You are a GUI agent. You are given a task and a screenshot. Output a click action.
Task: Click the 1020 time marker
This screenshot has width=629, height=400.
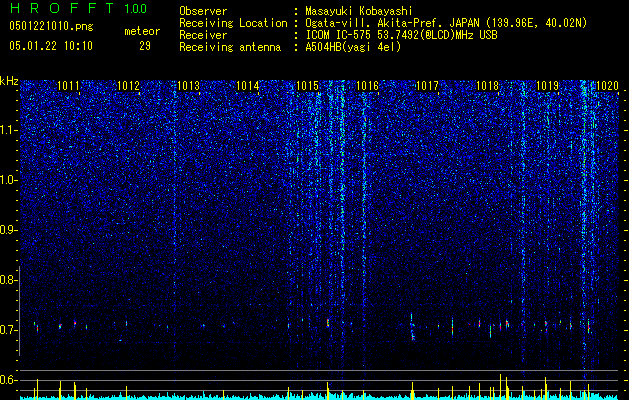coord(607,85)
